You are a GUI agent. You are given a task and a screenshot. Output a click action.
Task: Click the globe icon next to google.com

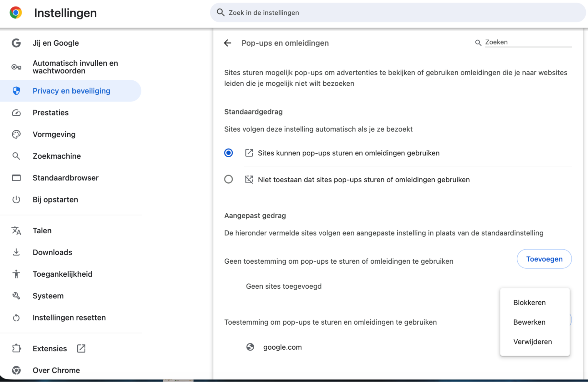tap(250, 347)
